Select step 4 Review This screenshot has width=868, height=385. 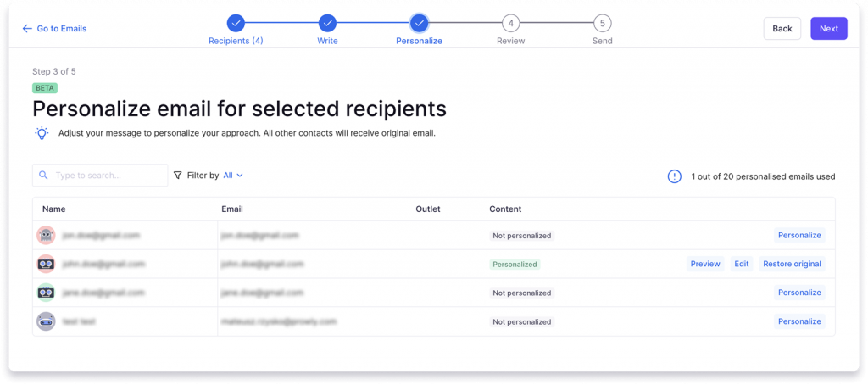click(510, 24)
